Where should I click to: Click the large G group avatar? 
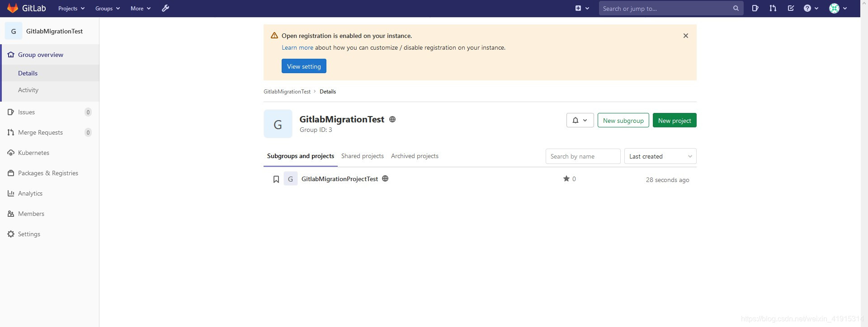pyautogui.click(x=278, y=124)
